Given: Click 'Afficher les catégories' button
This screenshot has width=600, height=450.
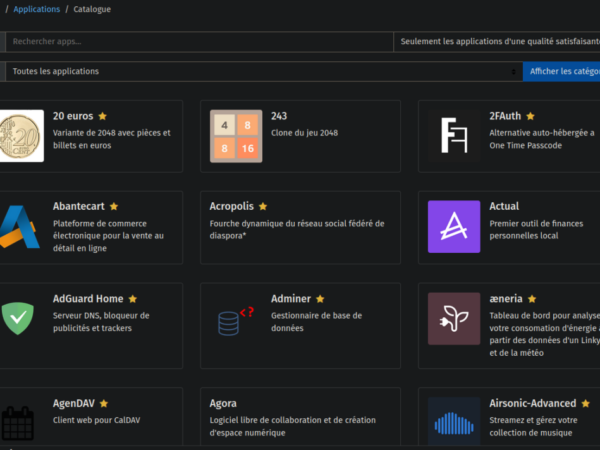Looking at the screenshot, I should (563, 71).
